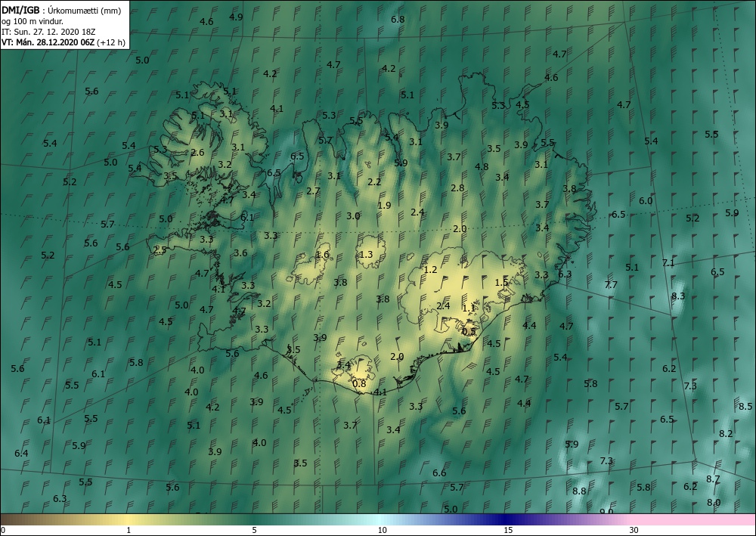Click the map value '3.6' in the west

tap(240, 253)
